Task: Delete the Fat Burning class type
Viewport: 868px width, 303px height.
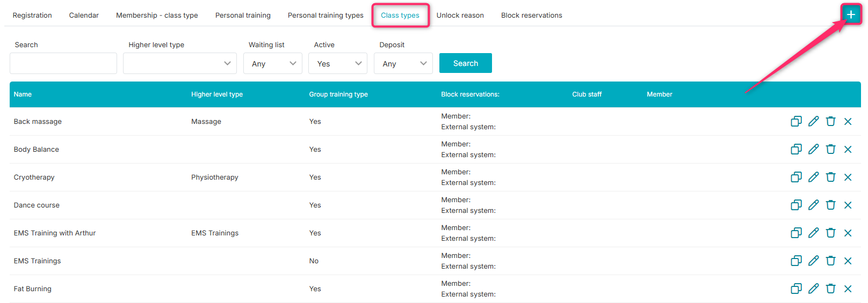Action: [x=830, y=289]
